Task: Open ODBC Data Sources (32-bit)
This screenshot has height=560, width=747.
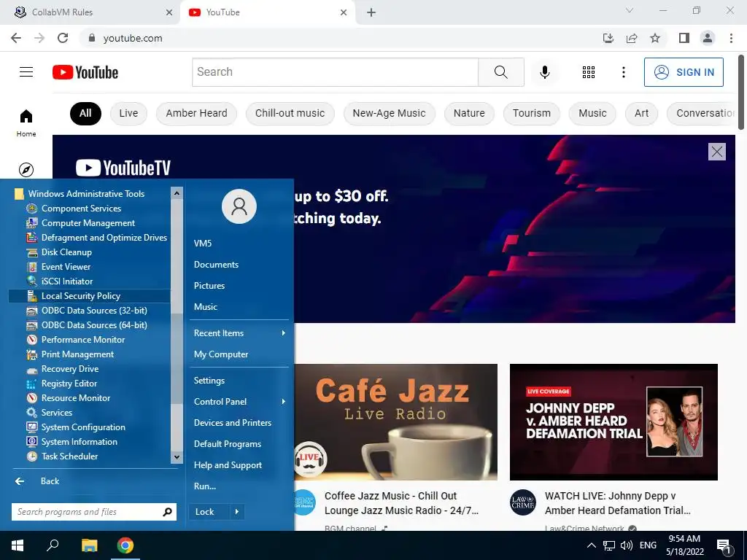Action: pyautogui.click(x=94, y=311)
